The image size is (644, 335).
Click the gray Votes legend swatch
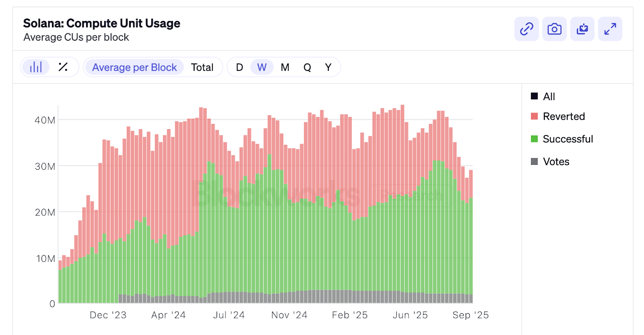535,161
